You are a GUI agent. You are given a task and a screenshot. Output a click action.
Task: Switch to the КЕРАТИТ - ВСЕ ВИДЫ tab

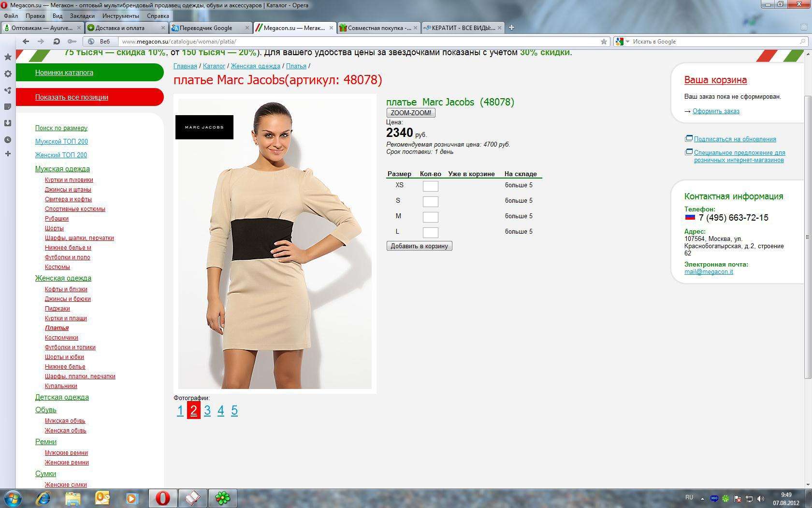[463, 28]
